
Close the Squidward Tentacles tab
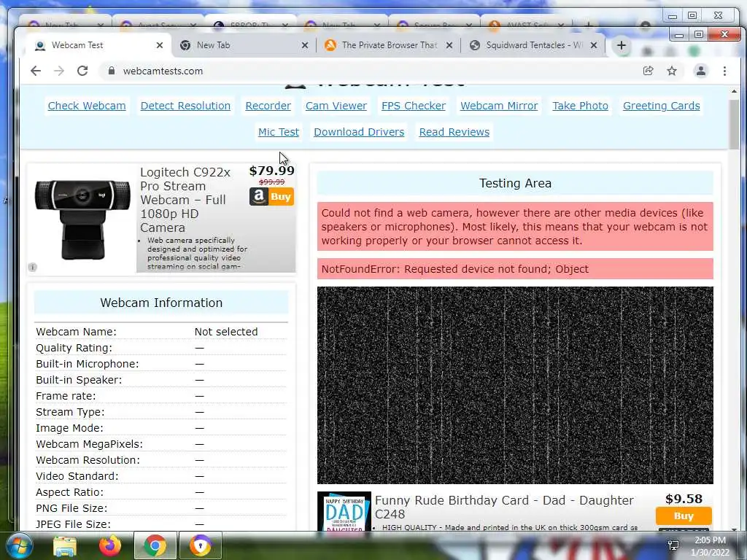coord(594,45)
